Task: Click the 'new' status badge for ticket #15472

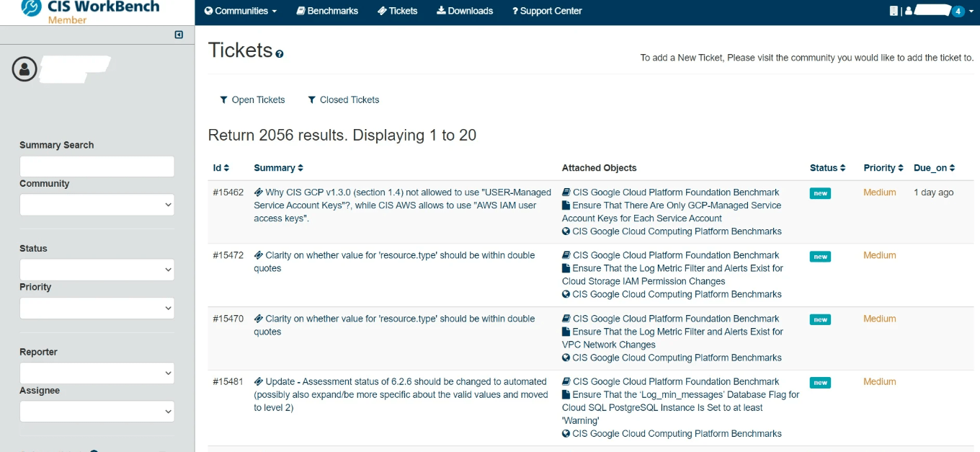Action: point(820,256)
